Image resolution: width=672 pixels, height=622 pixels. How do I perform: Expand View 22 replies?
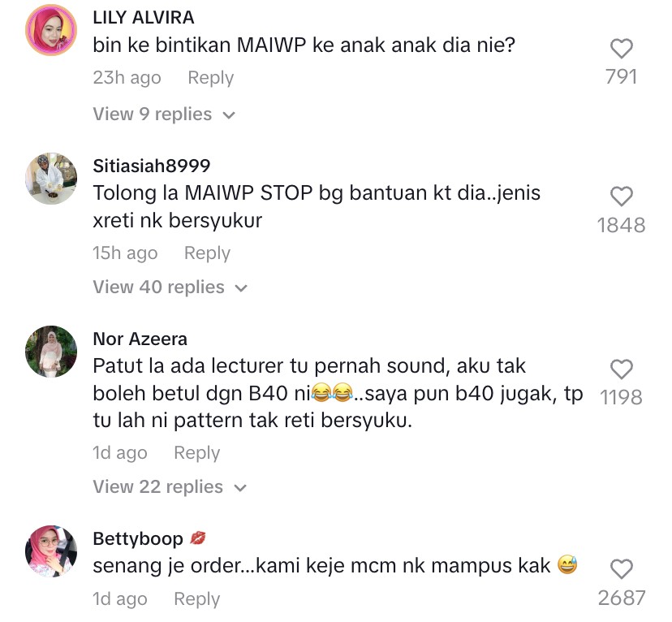point(170,487)
